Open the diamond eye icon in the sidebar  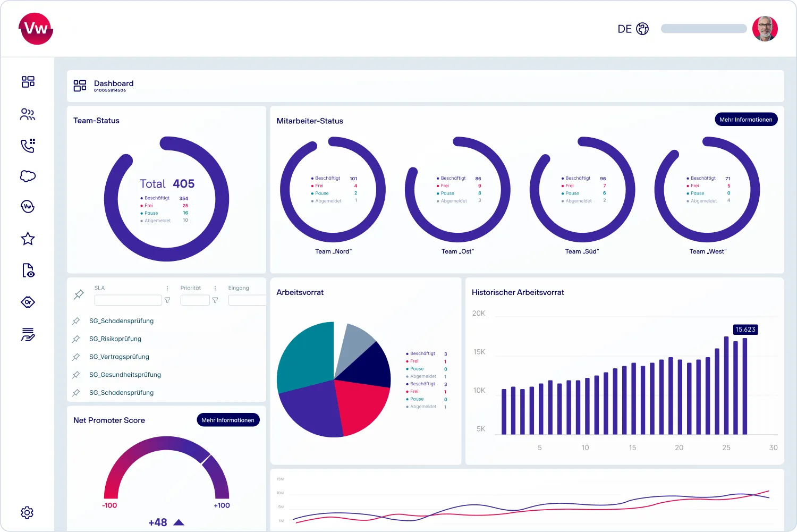tap(28, 302)
